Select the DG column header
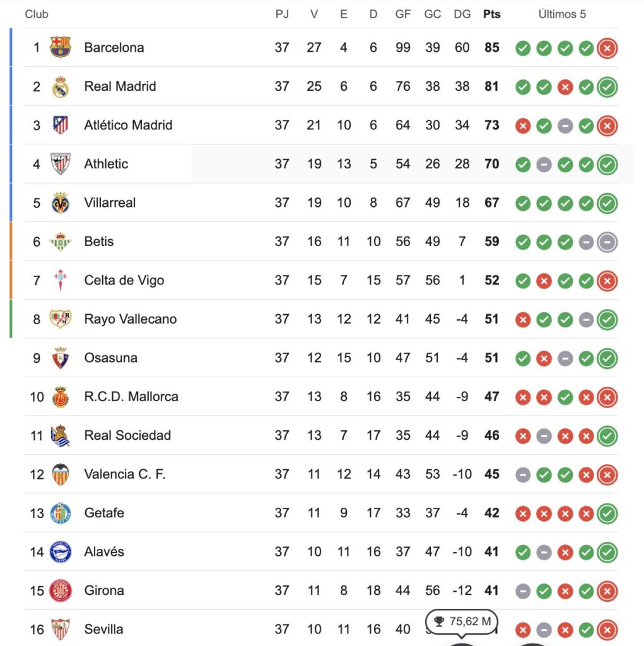This screenshot has width=644, height=646. (462, 15)
